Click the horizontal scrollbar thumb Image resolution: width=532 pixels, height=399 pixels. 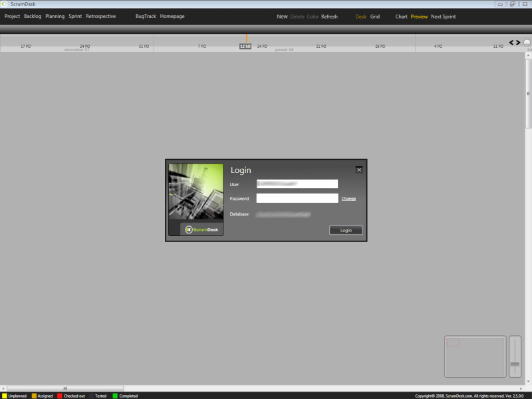point(65,388)
